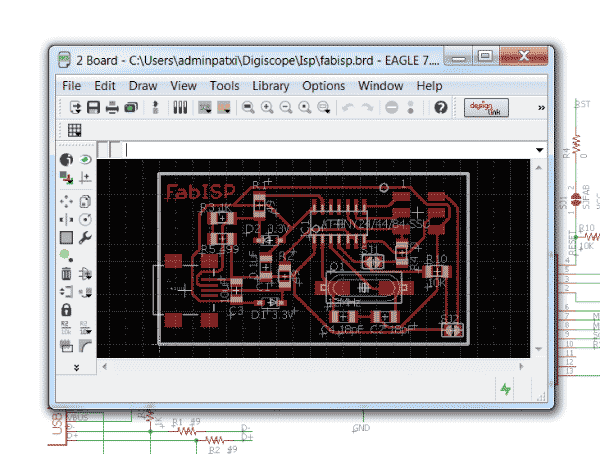Switch to schematic using the board/schematic icon
This screenshot has width=600, height=454.
coord(155,108)
